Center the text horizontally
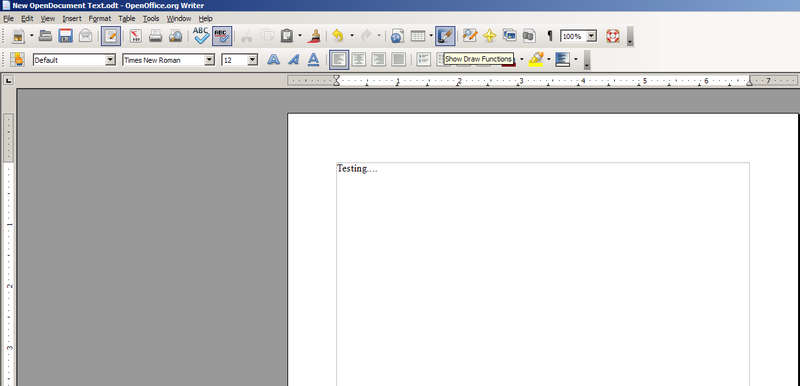800x386 pixels. click(359, 60)
